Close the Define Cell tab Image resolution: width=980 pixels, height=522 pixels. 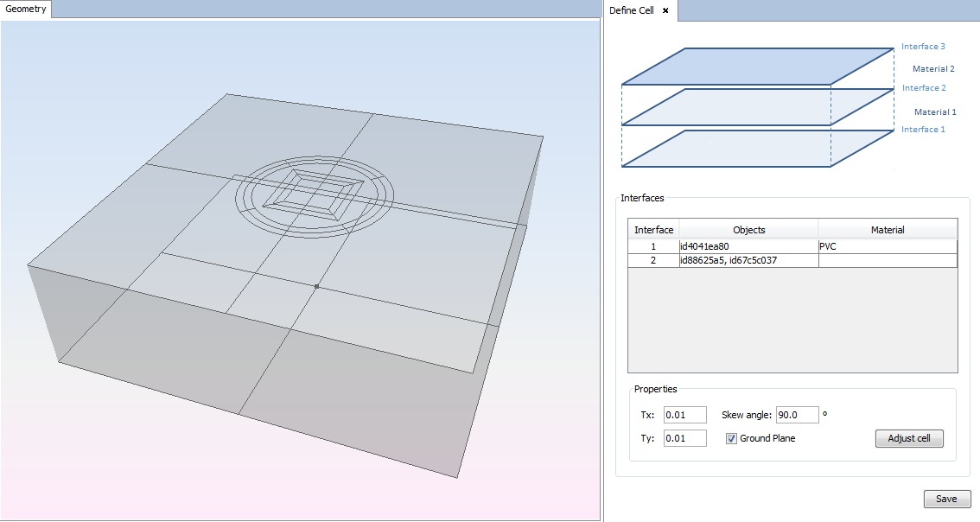tap(665, 10)
